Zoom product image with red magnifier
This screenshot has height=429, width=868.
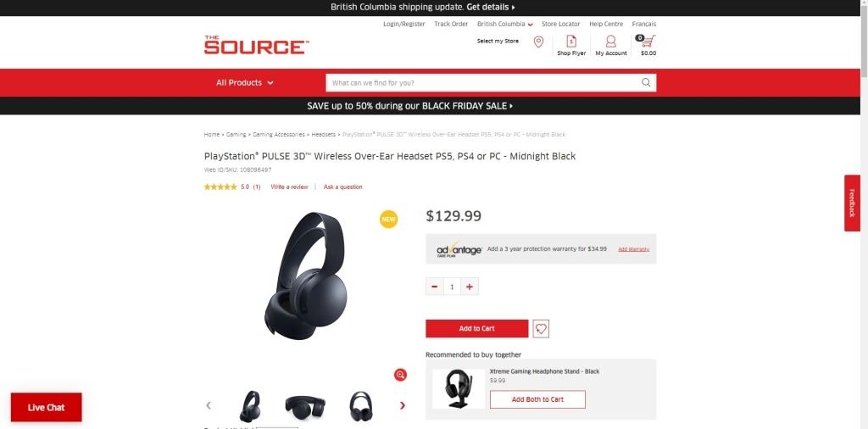point(400,375)
